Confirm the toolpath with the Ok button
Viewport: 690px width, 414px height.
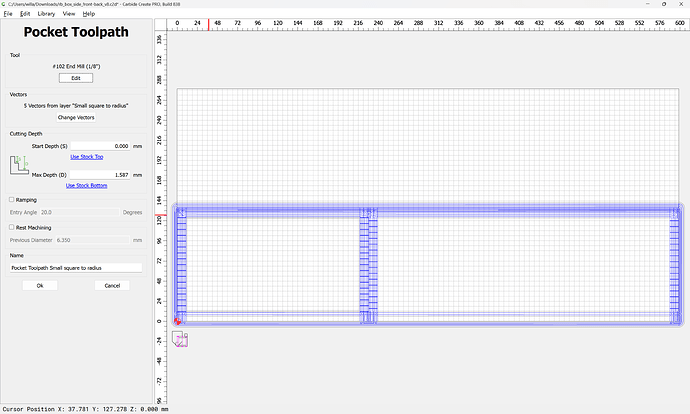tap(40, 285)
